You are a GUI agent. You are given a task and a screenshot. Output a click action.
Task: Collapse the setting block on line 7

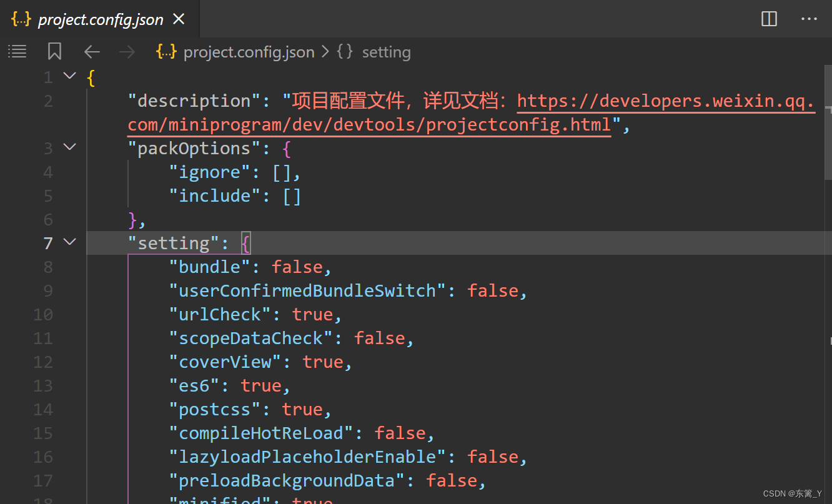click(70, 242)
